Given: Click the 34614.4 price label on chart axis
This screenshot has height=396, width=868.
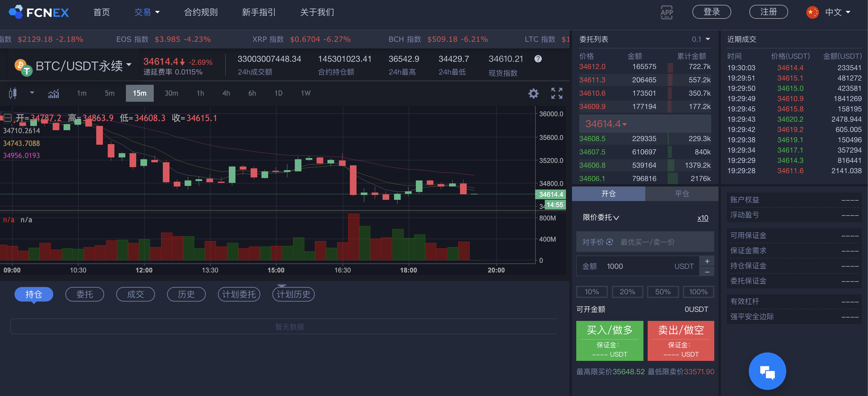Looking at the screenshot, I should [551, 194].
